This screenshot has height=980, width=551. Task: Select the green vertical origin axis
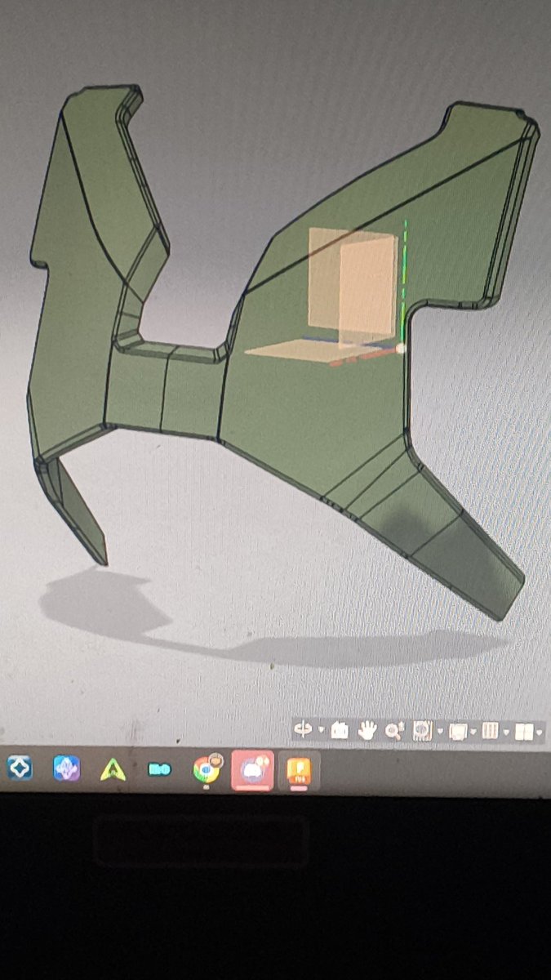pyautogui.click(x=403, y=282)
